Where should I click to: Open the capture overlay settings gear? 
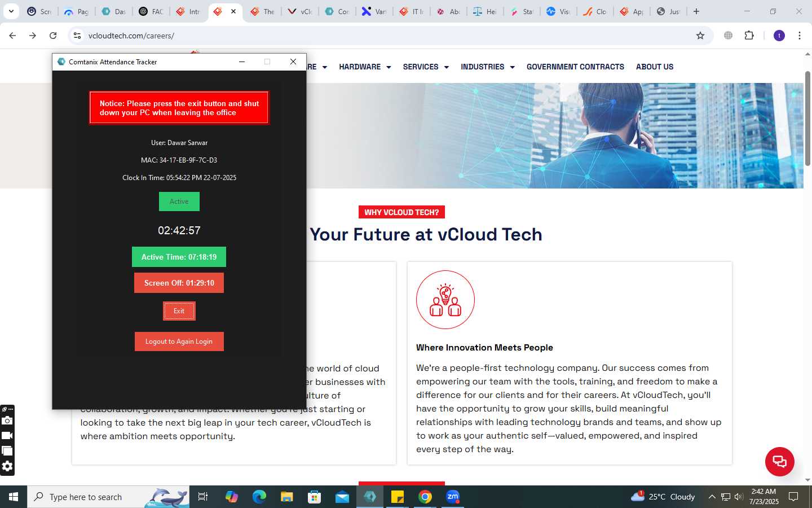(7, 466)
